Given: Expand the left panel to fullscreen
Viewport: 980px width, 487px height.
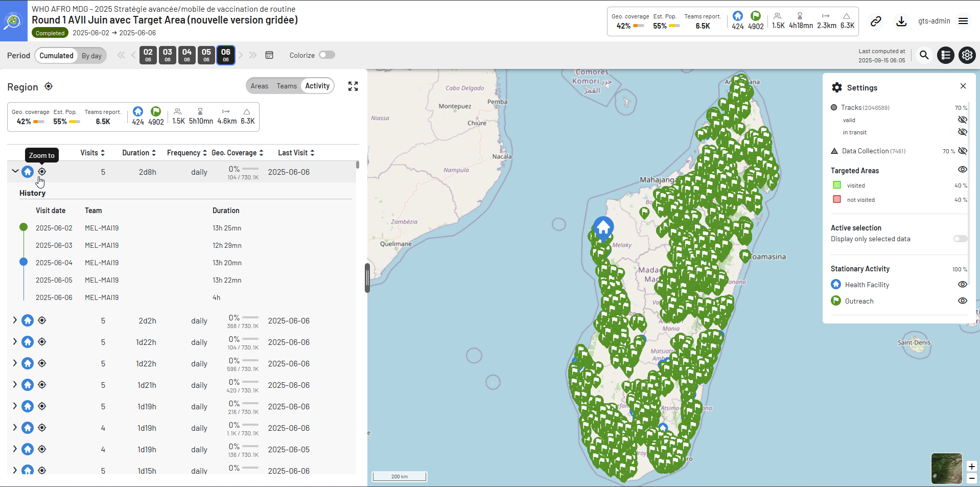Looking at the screenshot, I should 353,86.
